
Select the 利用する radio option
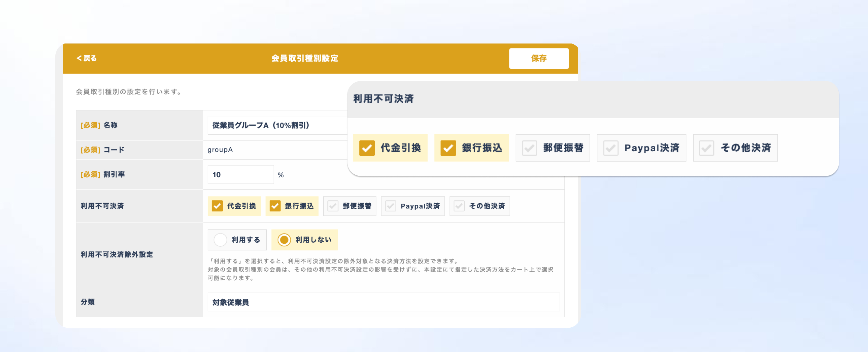point(220,240)
